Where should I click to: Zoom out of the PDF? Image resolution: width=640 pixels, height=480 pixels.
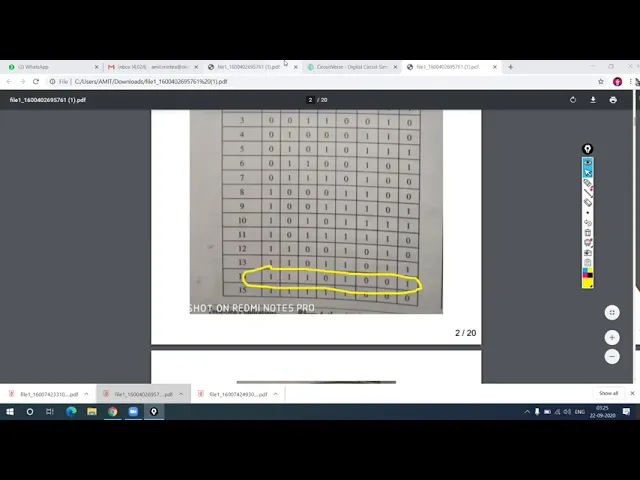pyautogui.click(x=612, y=356)
